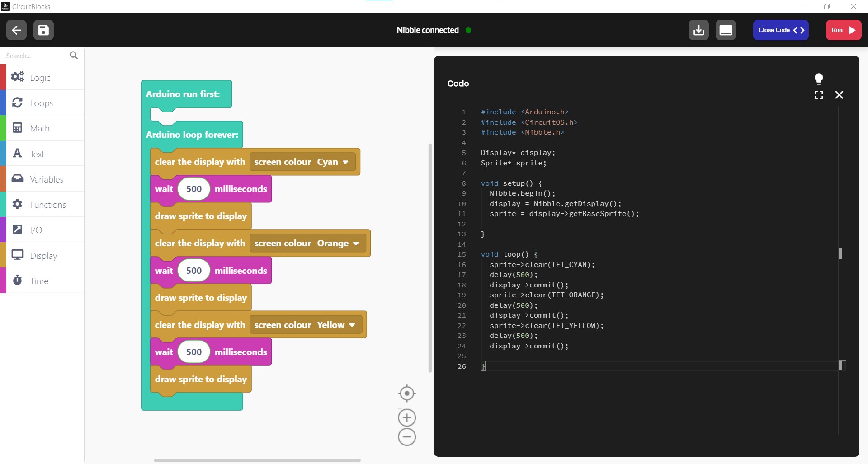Click the Time stopwatch icon
Image resolution: width=868 pixels, height=464 pixels.
pos(17,280)
